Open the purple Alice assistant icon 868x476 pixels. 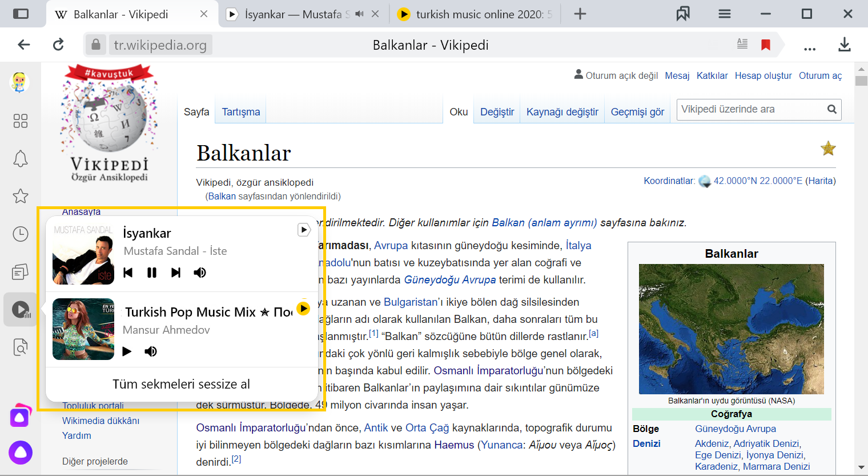[x=21, y=453]
